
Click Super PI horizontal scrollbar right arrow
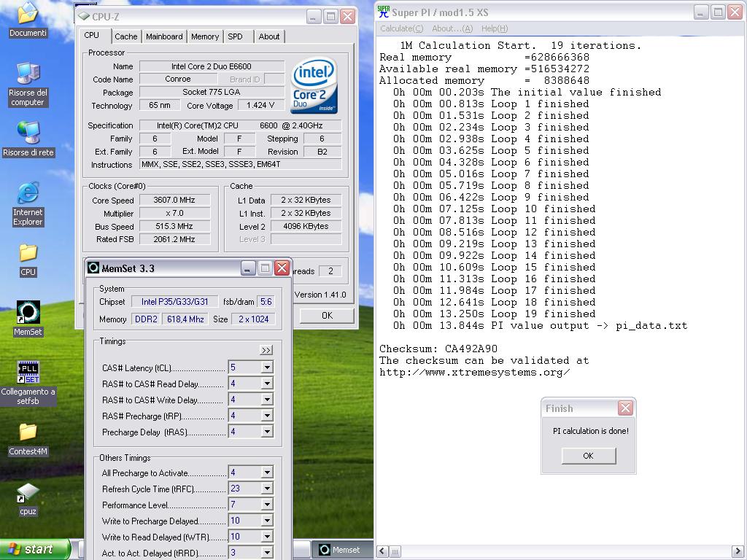(737, 551)
